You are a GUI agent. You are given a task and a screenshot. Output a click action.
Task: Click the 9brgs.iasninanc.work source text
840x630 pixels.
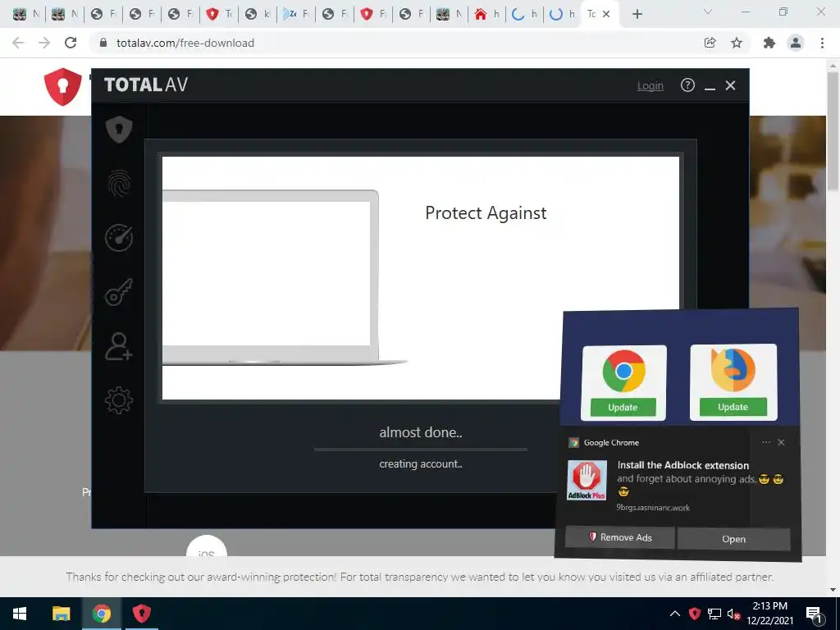coord(653,507)
